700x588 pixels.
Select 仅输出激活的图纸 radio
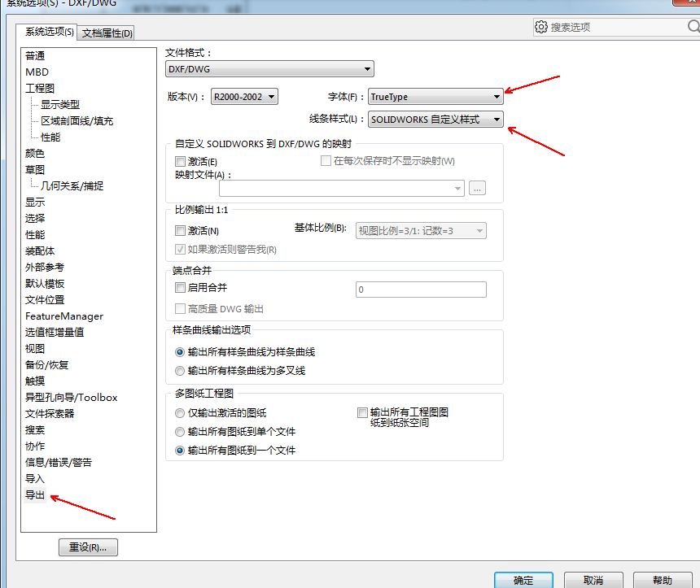point(179,413)
